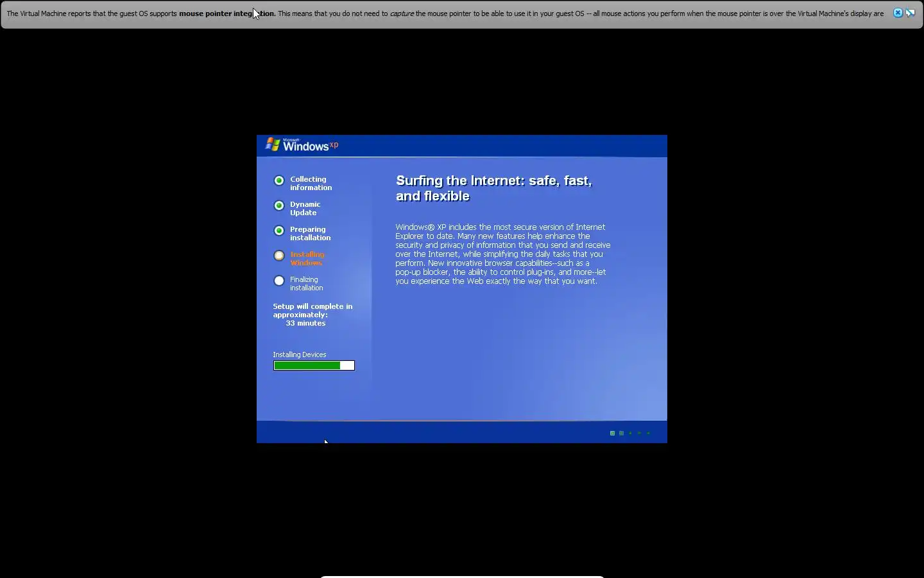Click the Windows XP flag logo
Image resolution: width=924 pixels, height=578 pixels.
[x=273, y=144]
